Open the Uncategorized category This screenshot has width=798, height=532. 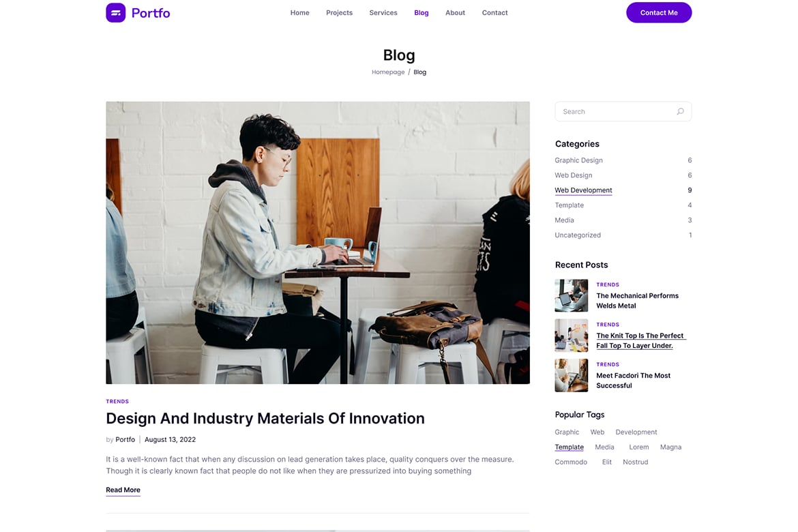[578, 235]
